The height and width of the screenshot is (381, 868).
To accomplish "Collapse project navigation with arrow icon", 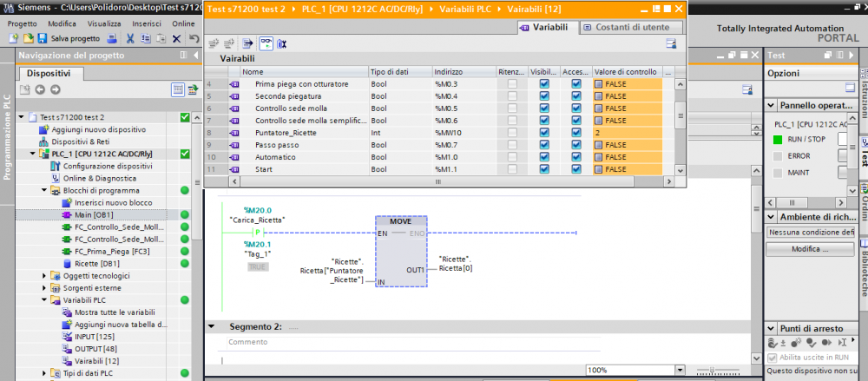I will click(x=195, y=56).
